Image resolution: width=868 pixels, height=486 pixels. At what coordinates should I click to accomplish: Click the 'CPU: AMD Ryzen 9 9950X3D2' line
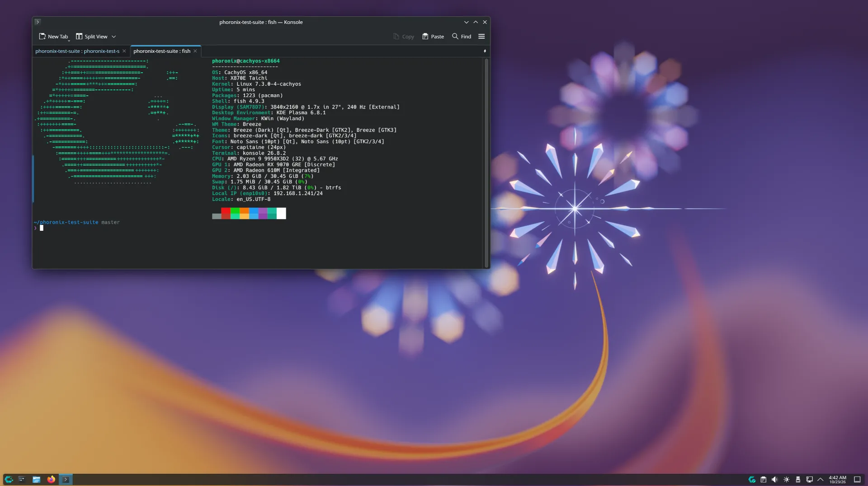tap(275, 159)
